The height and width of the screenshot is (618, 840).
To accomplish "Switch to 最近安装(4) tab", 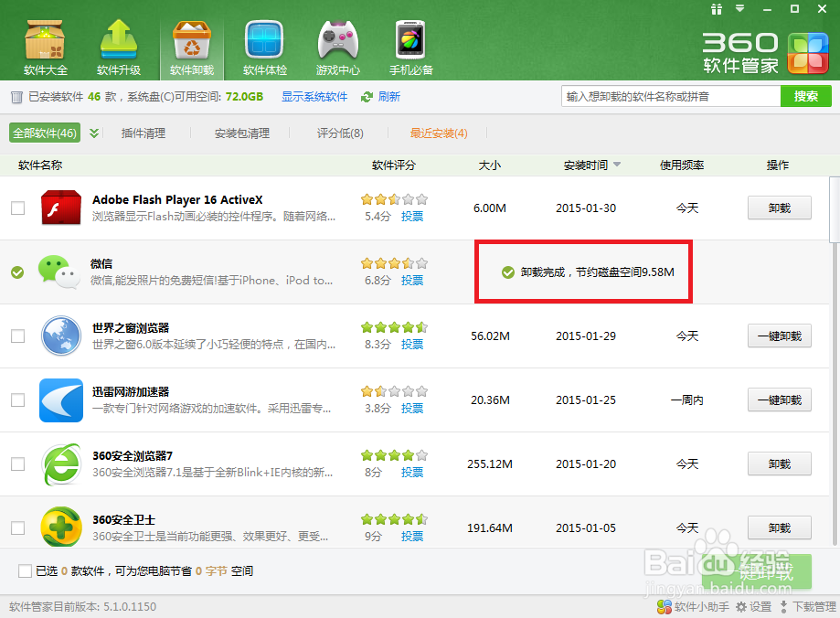I will 439,133.
